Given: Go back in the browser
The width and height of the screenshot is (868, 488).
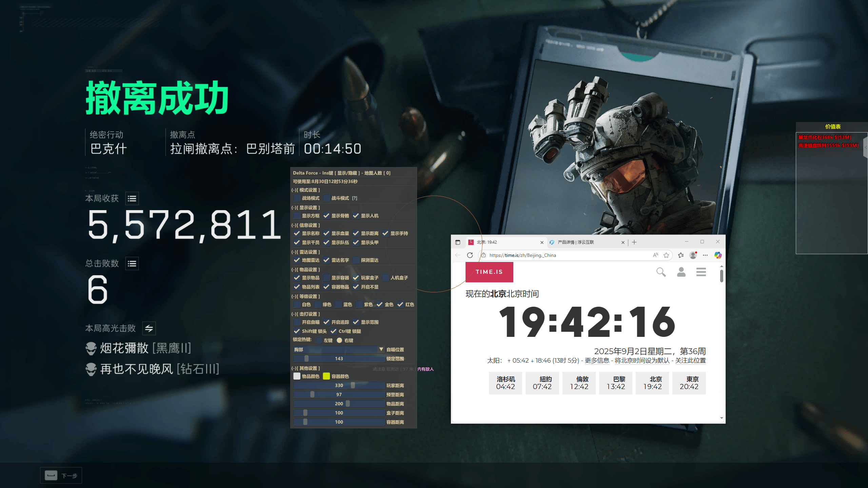Looking at the screenshot, I should click(458, 255).
